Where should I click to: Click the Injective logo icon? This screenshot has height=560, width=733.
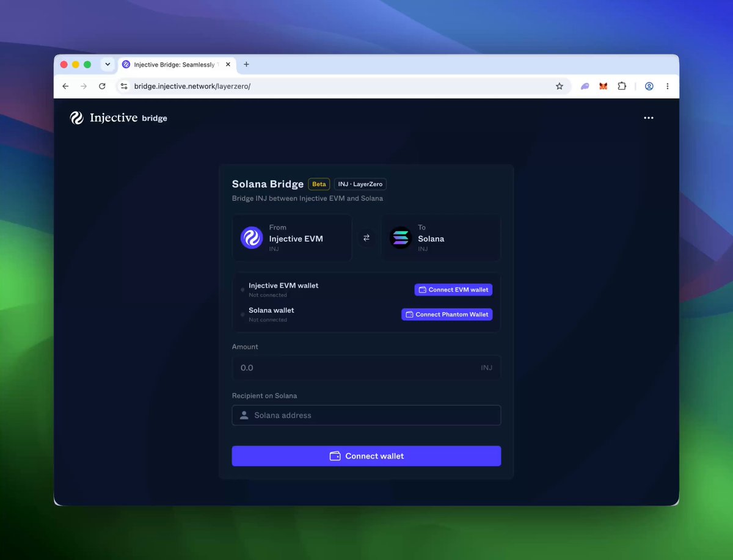(x=77, y=118)
